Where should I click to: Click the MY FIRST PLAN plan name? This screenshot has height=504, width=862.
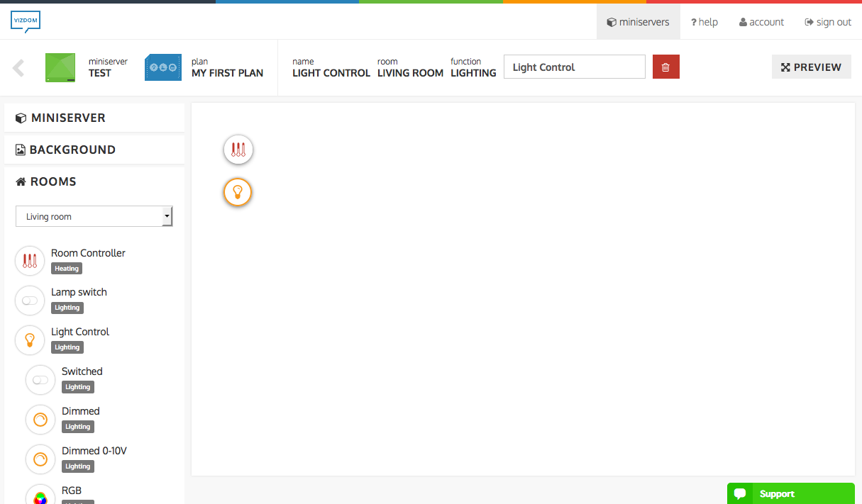click(227, 73)
